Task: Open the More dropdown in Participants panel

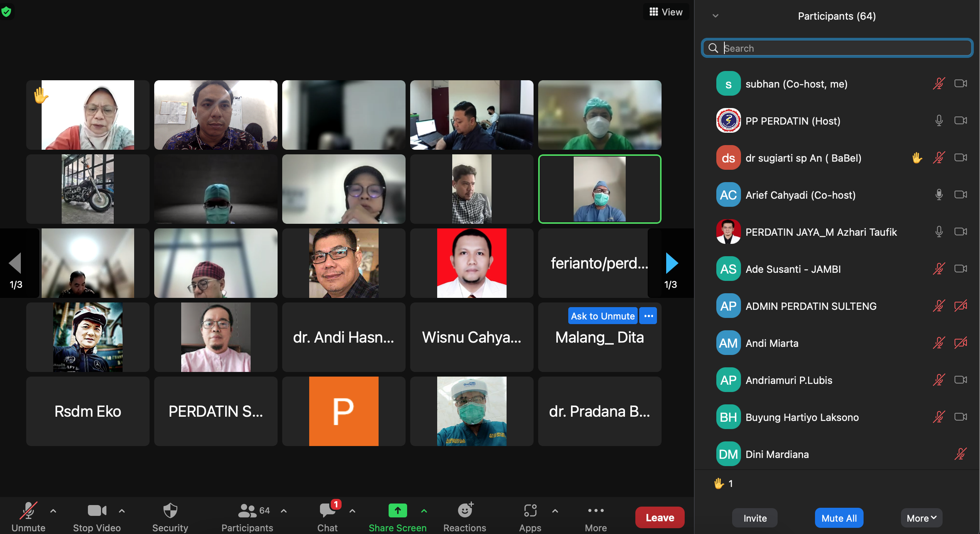Action: click(x=921, y=518)
